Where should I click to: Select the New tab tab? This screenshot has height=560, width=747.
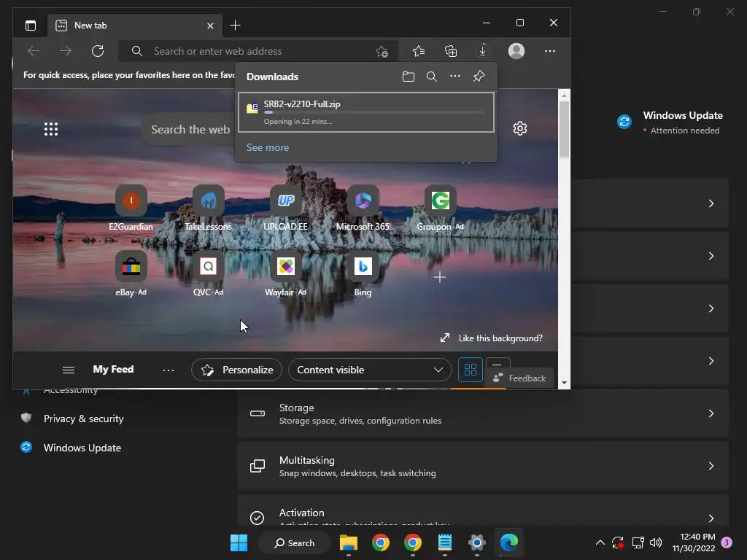coord(135,26)
